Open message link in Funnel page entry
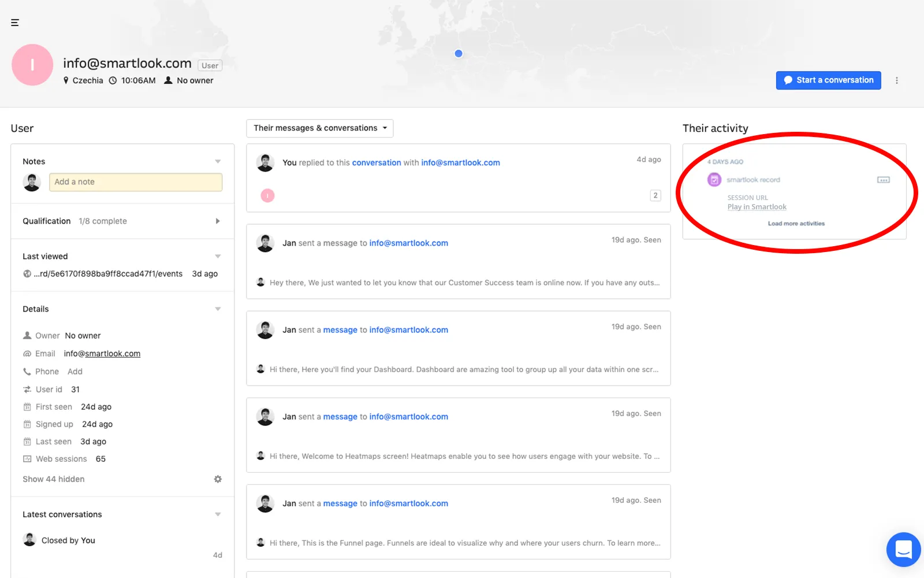 [340, 503]
